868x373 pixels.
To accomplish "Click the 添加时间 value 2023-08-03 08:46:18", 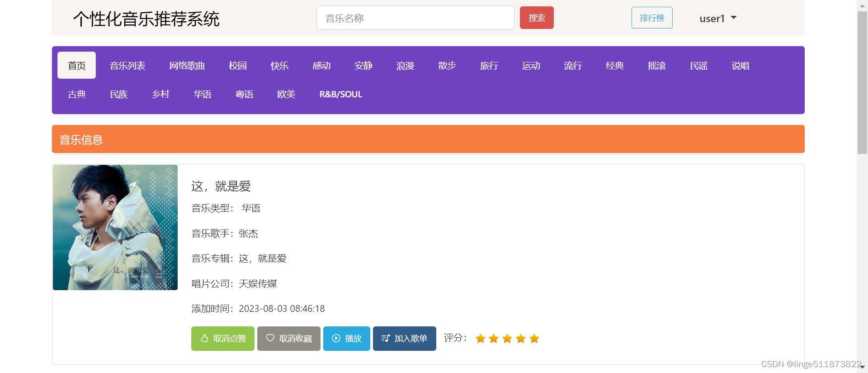I will (282, 309).
